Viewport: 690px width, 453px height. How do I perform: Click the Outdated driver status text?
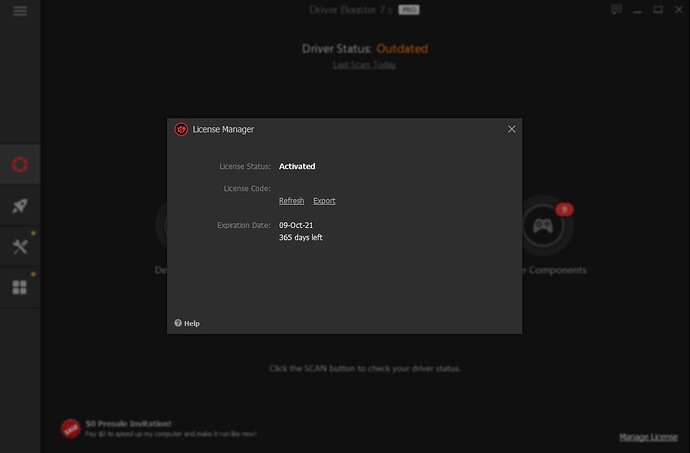tap(402, 48)
